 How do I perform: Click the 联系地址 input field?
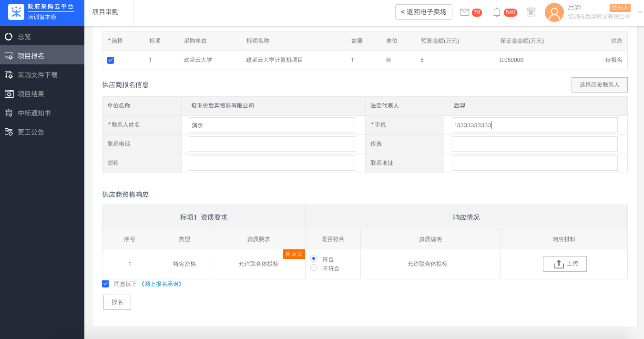[x=535, y=163]
